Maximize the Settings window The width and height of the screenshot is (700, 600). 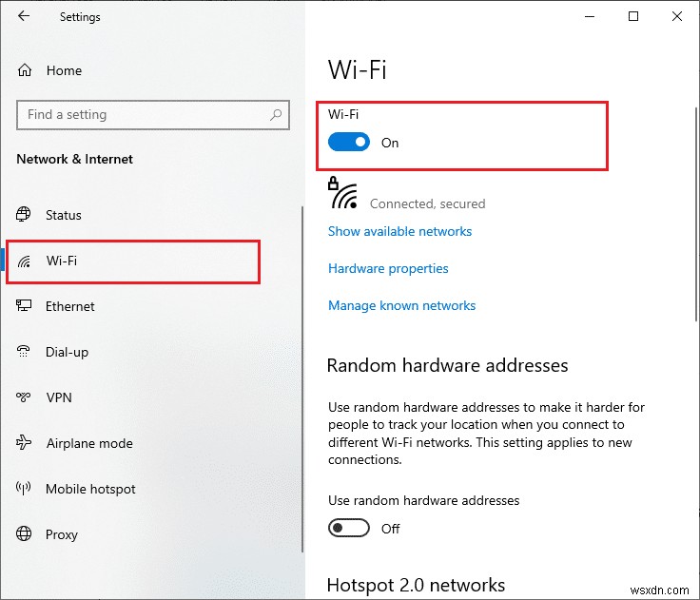click(x=634, y=17)
